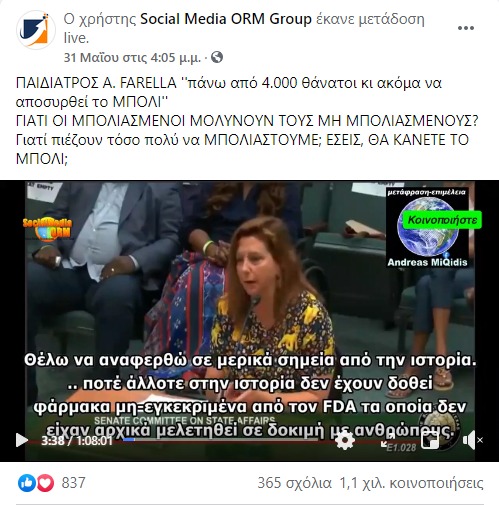Click the SocialMedia ORM video watermark
This screenshot has height=505, width=499.
point(47,229)
